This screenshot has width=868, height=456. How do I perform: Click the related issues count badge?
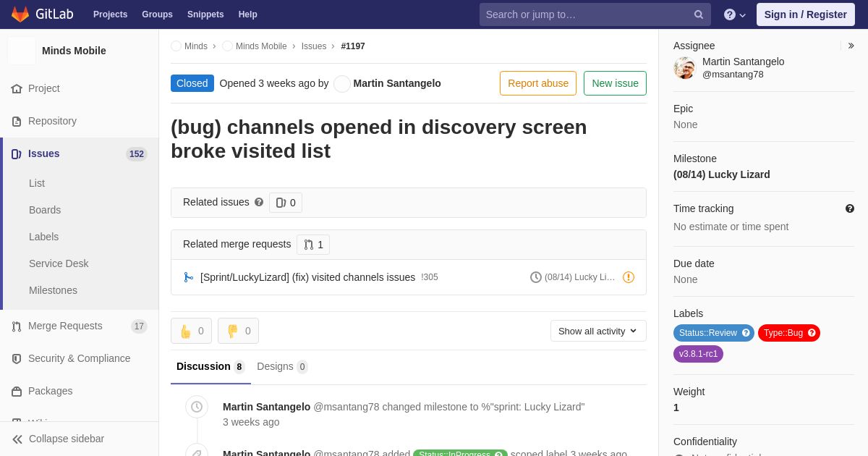(x=286, y=203)
